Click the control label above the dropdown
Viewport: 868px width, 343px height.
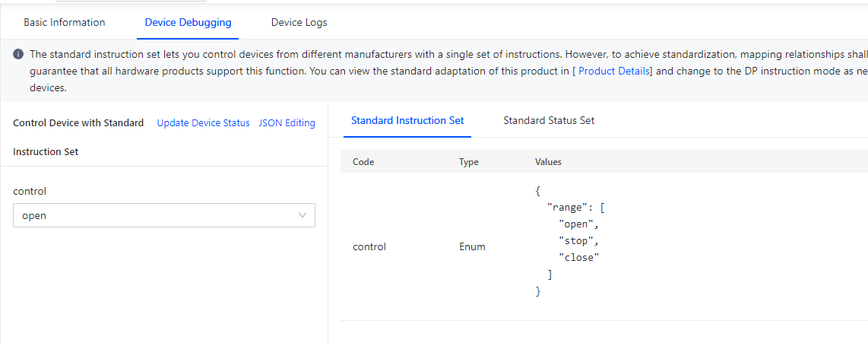coord(30,191)
